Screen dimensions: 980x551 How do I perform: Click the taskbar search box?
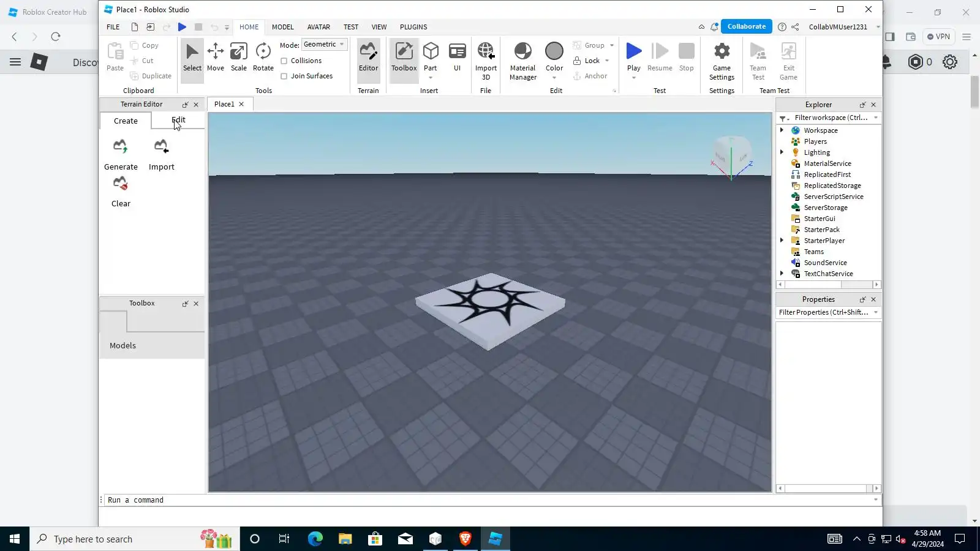tap(135, 539)
